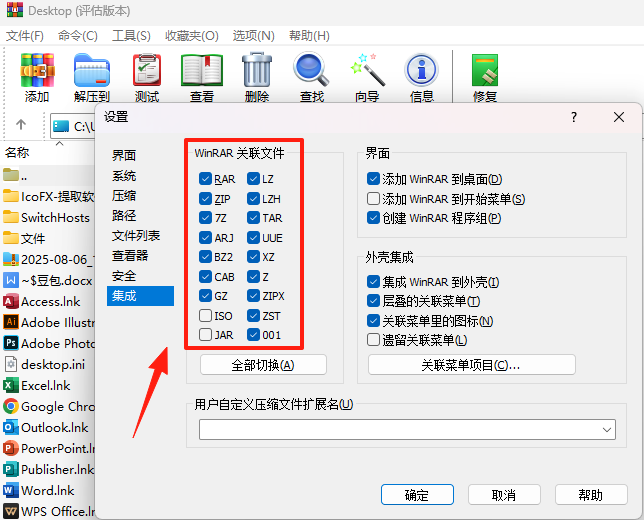Select the Adobe Illustrator shortcut
Screen dimensions: 644x520
click(x=49, y=322)
